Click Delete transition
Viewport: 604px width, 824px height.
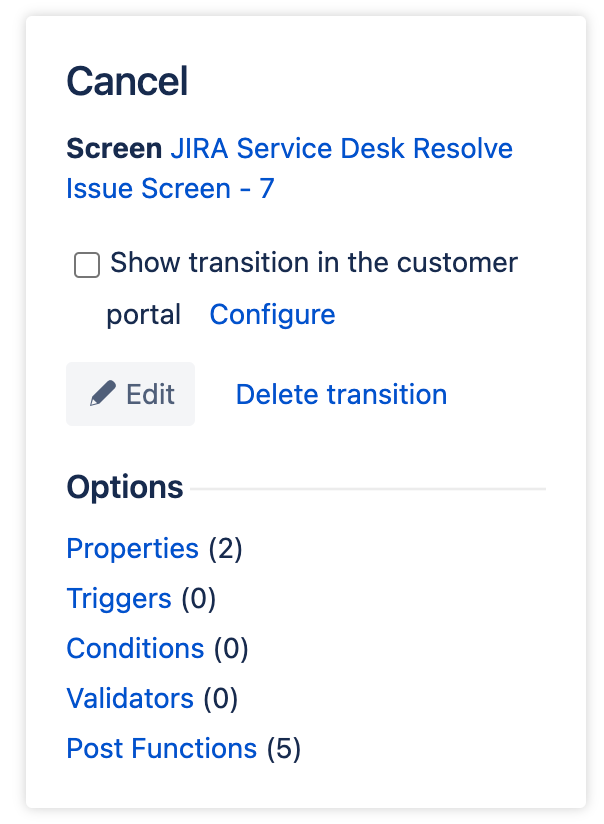click(x=340, y=394)
